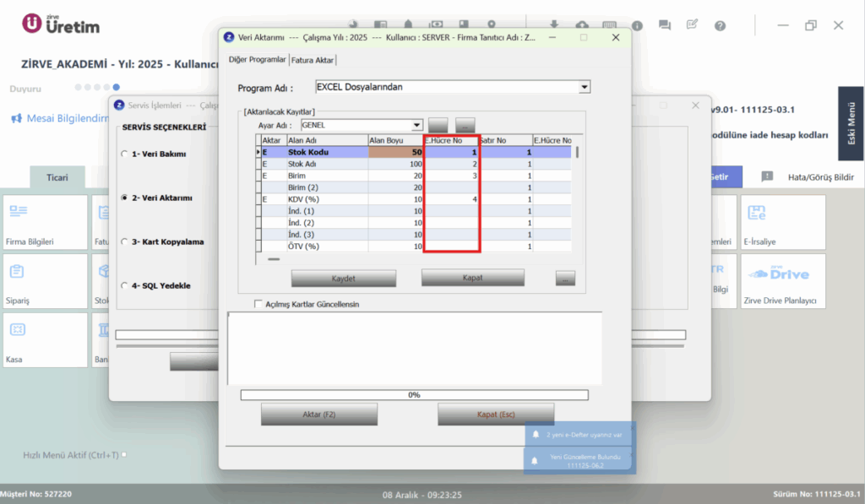This screenshot has width=865, height=504.
Task: Select the 3- Kart Kopyalama radio option
Action: (124, 241)
